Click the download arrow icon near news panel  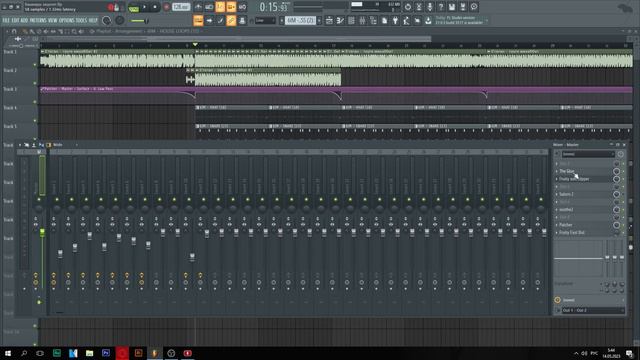[428, 20]
